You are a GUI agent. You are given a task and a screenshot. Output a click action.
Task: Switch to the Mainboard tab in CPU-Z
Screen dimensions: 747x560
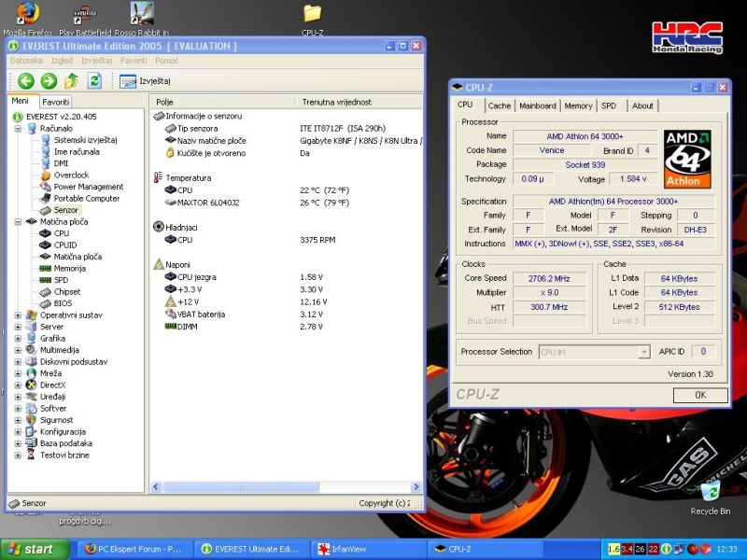click(537, 105)
